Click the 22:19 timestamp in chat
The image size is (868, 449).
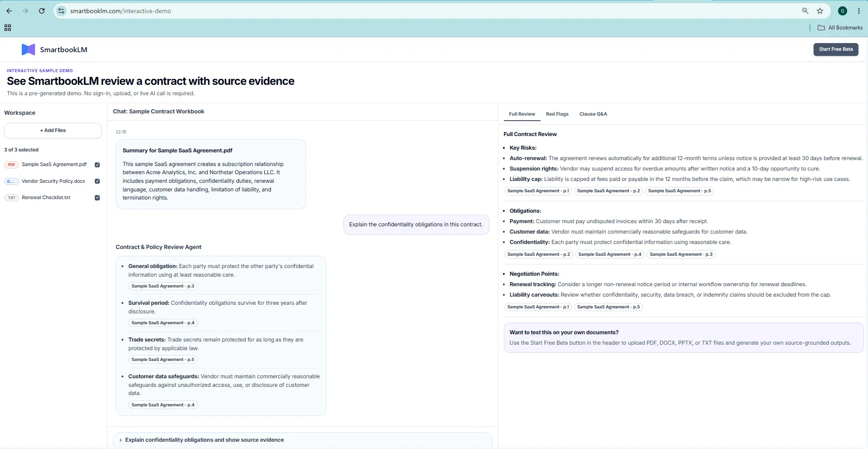click(121, 132)
